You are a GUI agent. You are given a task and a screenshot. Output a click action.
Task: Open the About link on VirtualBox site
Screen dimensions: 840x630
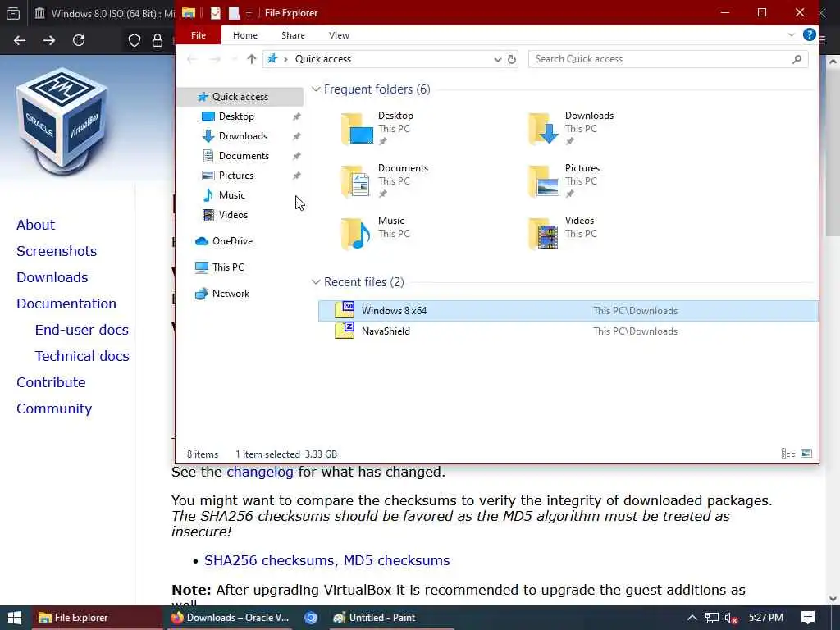point(35,225)
